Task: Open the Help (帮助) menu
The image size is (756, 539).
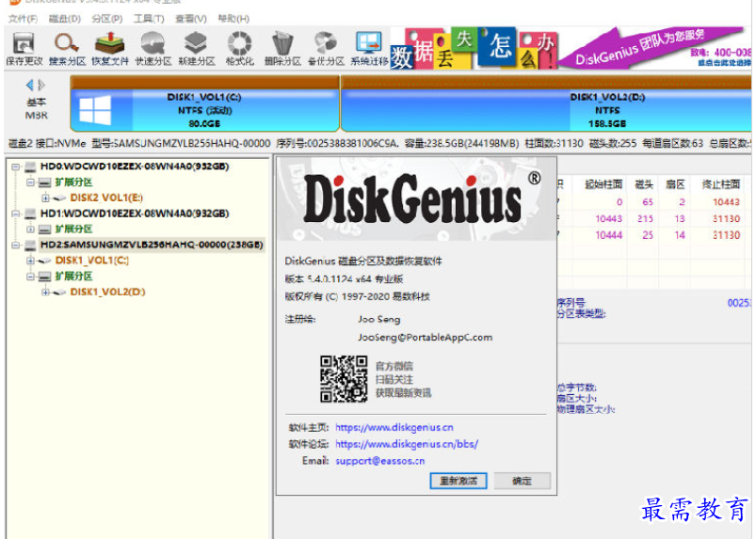Action: pos(233,19)
